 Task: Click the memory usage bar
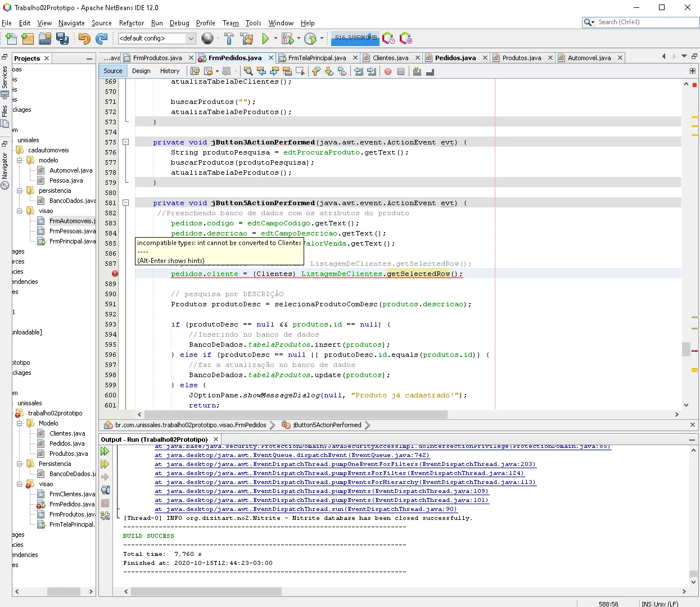[355, 38]
